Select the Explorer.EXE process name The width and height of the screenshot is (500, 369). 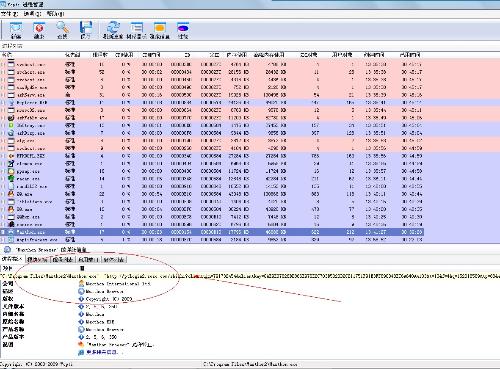tap(32, 103)
